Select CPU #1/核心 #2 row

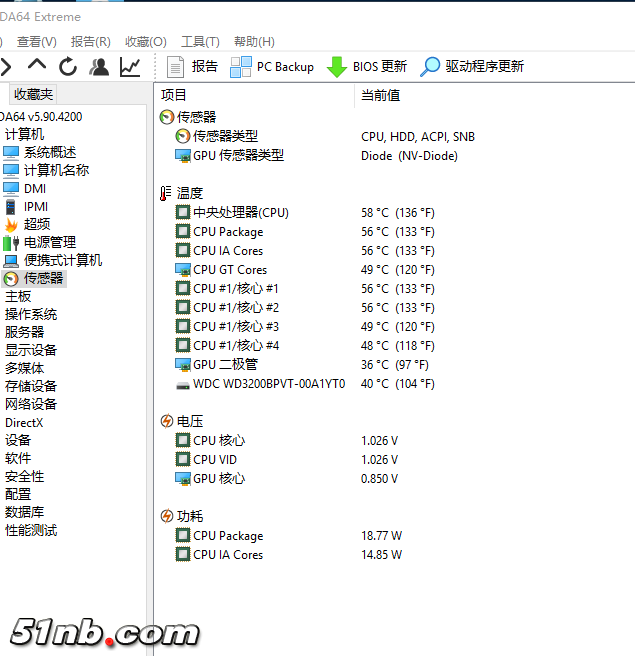click(305, 308)
